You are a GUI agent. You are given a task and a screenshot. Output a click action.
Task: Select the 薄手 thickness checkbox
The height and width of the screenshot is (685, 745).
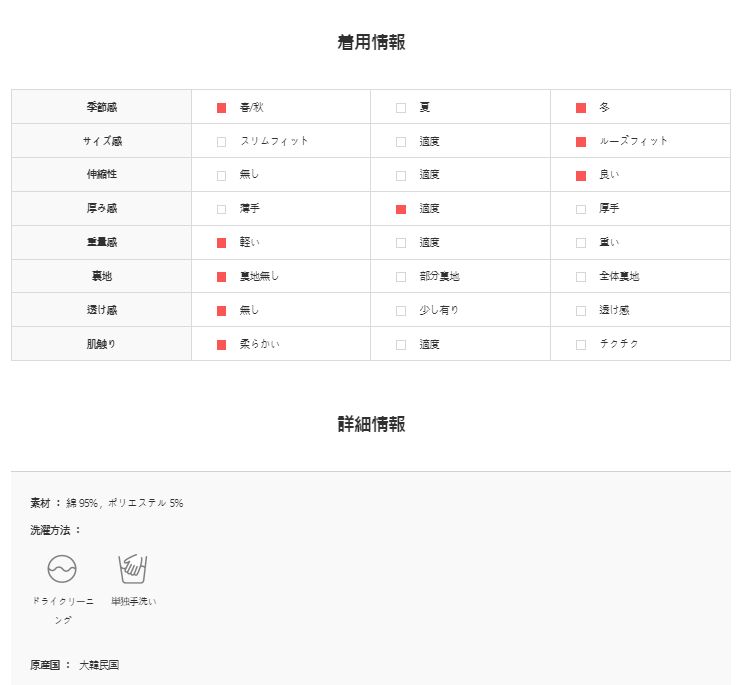click(221, 209)
